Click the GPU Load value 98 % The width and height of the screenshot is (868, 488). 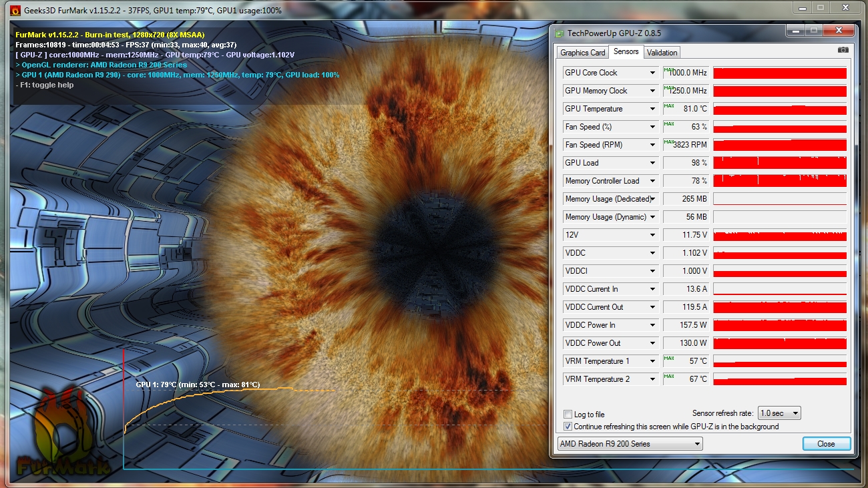(x=686, y=163)
